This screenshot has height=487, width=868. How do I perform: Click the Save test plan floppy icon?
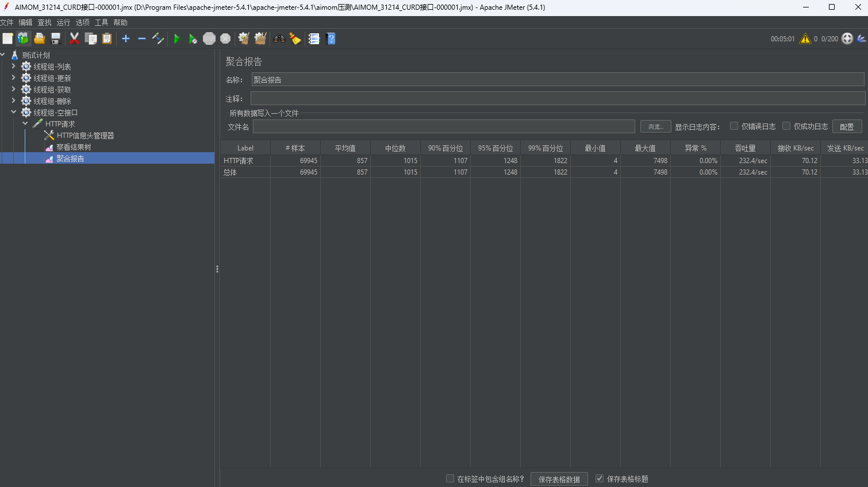point(56,38)
